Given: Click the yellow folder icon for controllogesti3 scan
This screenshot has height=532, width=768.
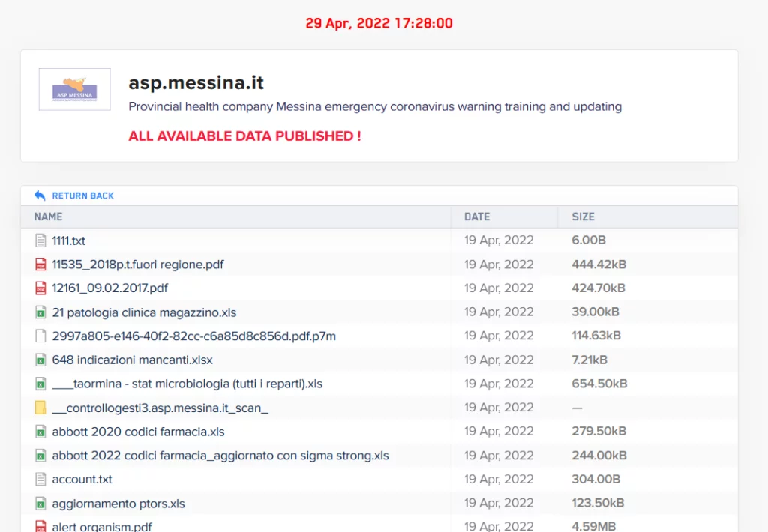Looking at the screenshot, I should (40, 408).
